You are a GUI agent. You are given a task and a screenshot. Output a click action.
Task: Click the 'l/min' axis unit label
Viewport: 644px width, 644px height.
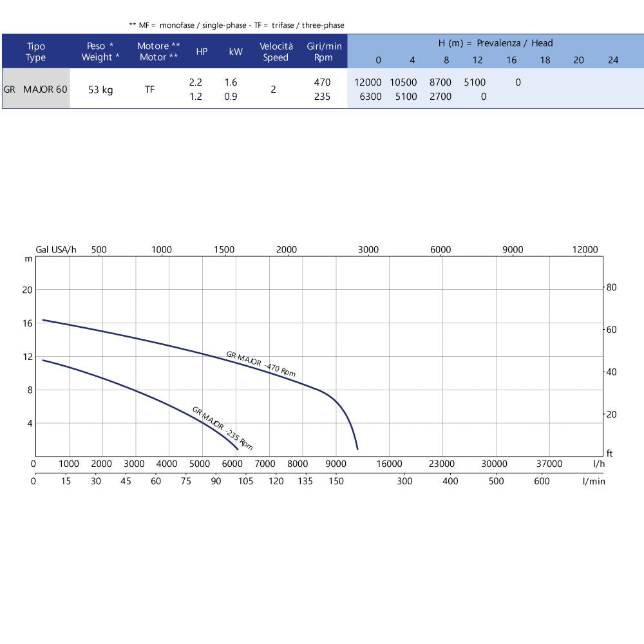coord(594,481)
